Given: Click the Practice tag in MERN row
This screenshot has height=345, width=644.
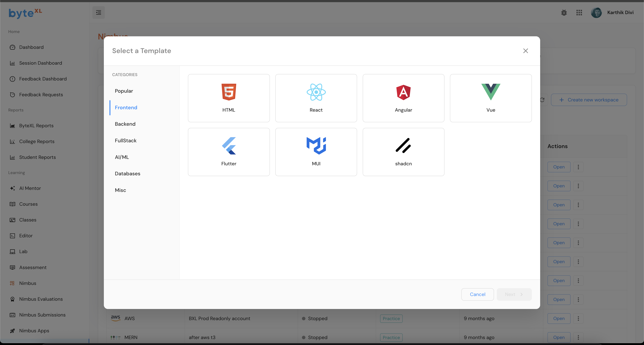Looking at the screenshot, I should 391,337.
